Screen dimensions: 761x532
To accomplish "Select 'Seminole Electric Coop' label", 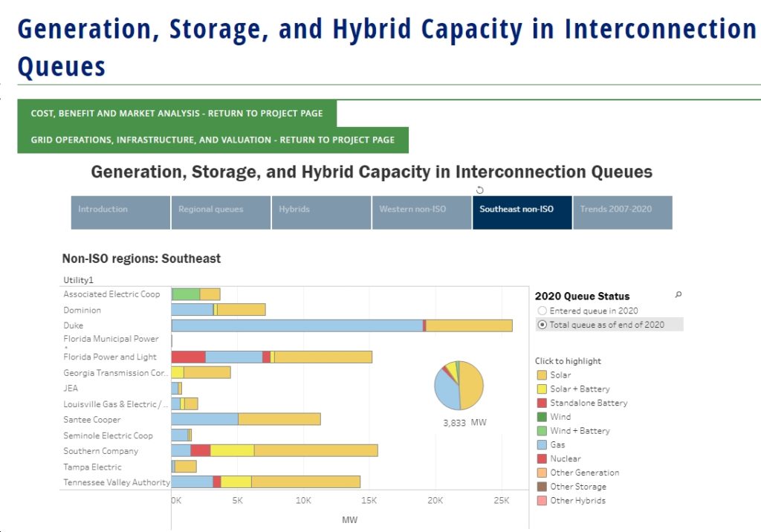I will (x=109, y=436).
